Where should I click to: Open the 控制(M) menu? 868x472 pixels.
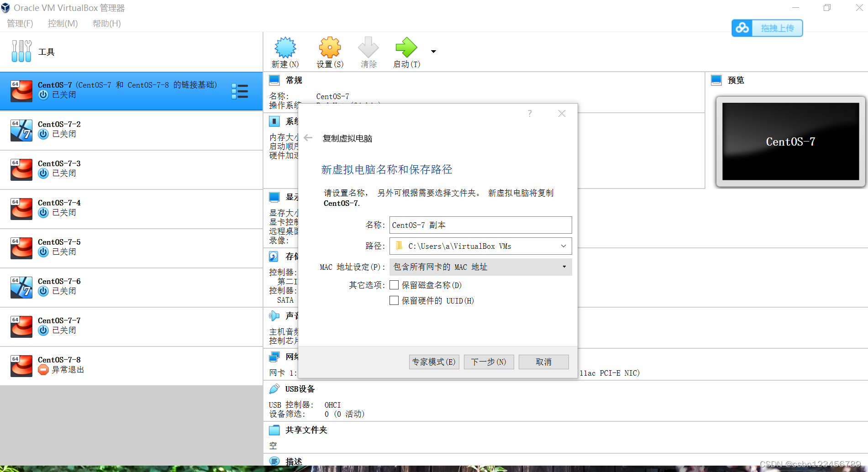click(x=63, y=23)
